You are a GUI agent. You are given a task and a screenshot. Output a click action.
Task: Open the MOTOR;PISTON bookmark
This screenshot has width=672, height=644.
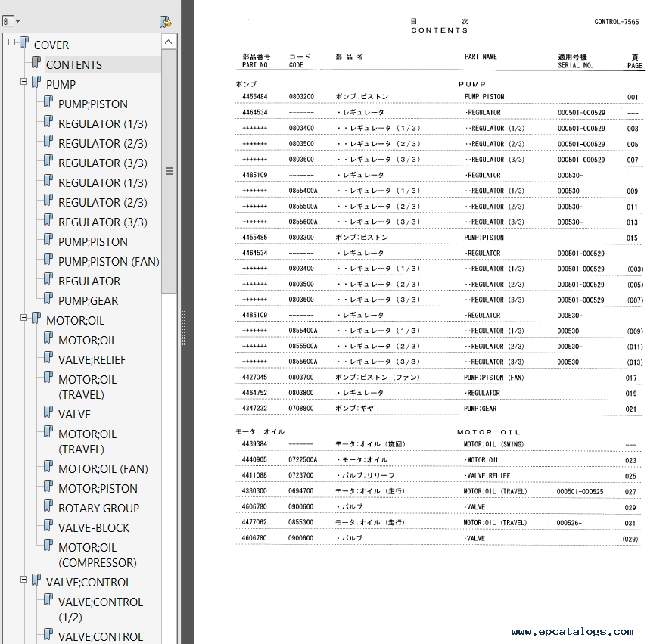pyautogui.click(x=98, y=488)
